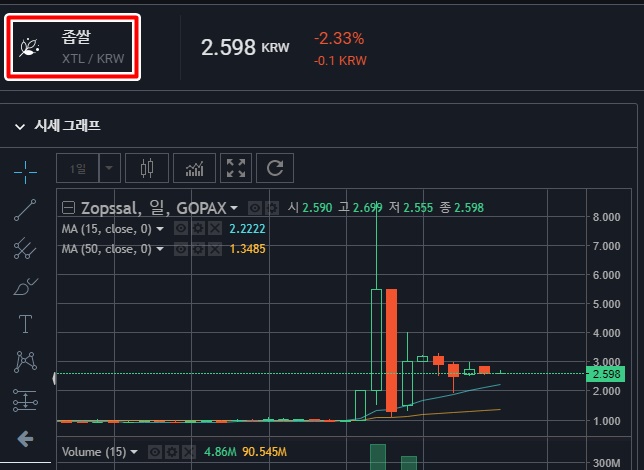Viewport: 644px width, 470px height.
Task: Click the MA 50 value 1.3485
Action: coord(247,249)
